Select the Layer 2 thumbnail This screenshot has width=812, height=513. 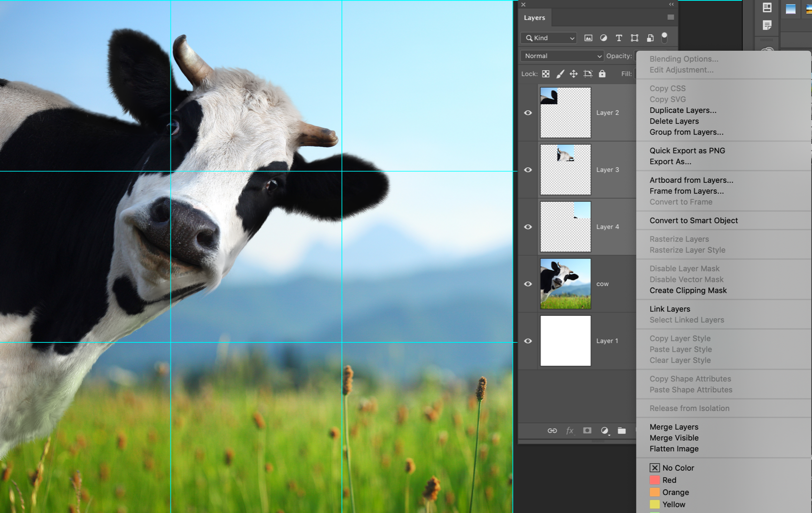click(x=565, y=113)
